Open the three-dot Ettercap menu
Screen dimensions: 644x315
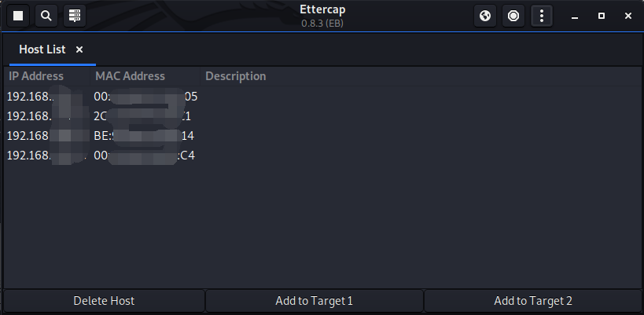click(541, 16)
